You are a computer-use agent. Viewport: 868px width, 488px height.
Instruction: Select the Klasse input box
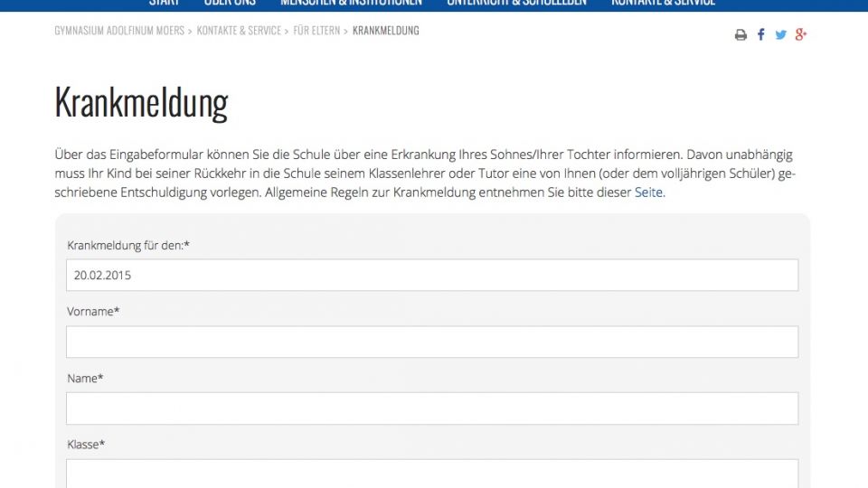tap(432, 473)
